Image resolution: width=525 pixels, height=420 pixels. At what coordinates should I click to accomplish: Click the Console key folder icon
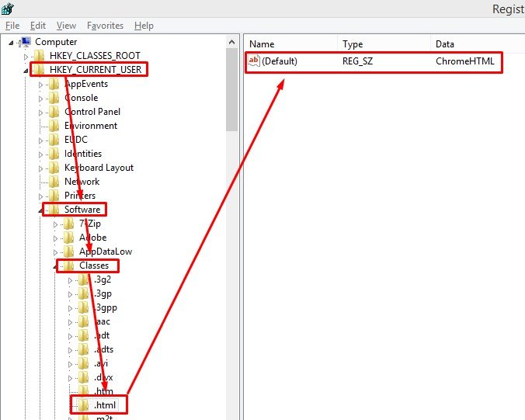[x=54, y=98]
